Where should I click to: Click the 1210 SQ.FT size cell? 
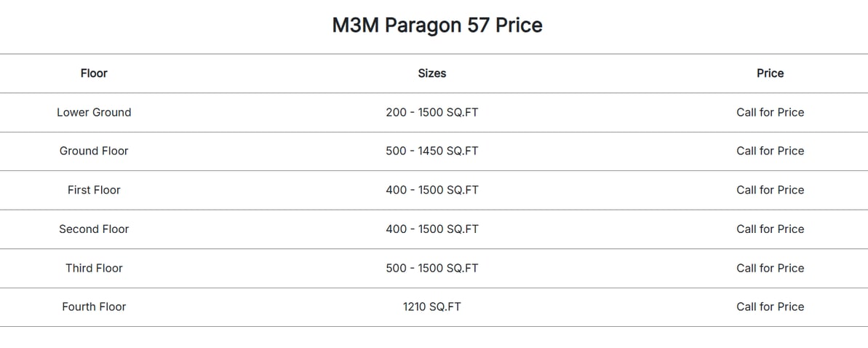[x=431, y=307]
